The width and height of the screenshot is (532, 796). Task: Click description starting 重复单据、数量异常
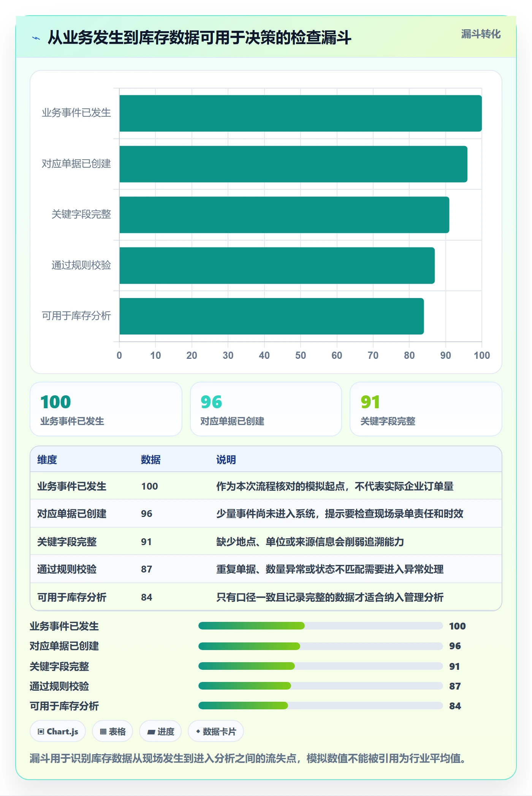click(330, 569)
